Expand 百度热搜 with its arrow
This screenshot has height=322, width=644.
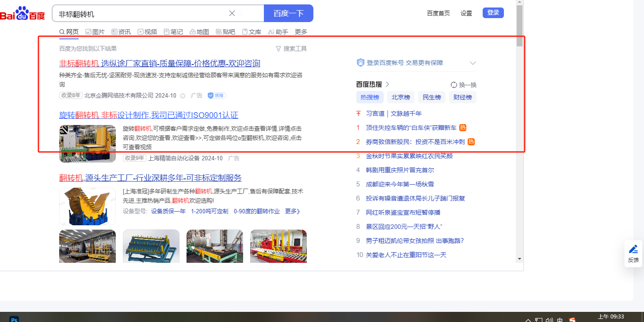point(388,84)
